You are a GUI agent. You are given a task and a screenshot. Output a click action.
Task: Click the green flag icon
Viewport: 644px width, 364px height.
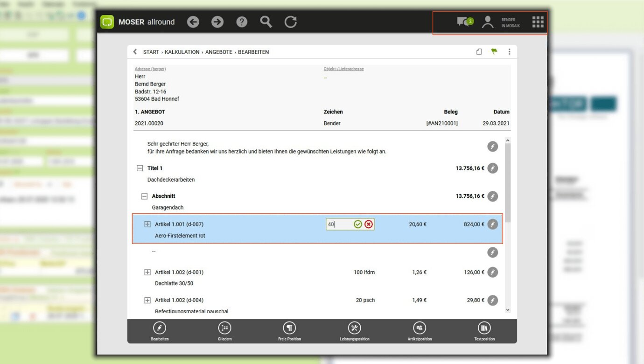click(x=494, y=52)
